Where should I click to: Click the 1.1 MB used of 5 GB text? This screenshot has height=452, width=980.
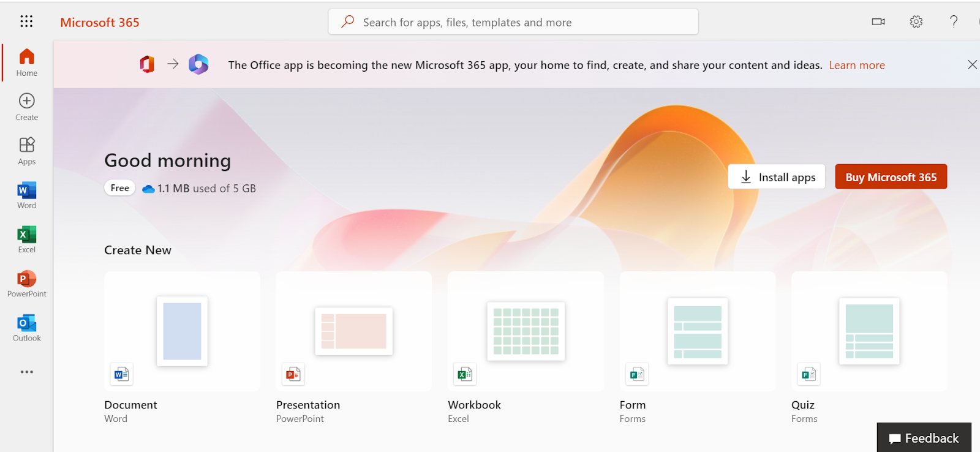coord(206,189)
